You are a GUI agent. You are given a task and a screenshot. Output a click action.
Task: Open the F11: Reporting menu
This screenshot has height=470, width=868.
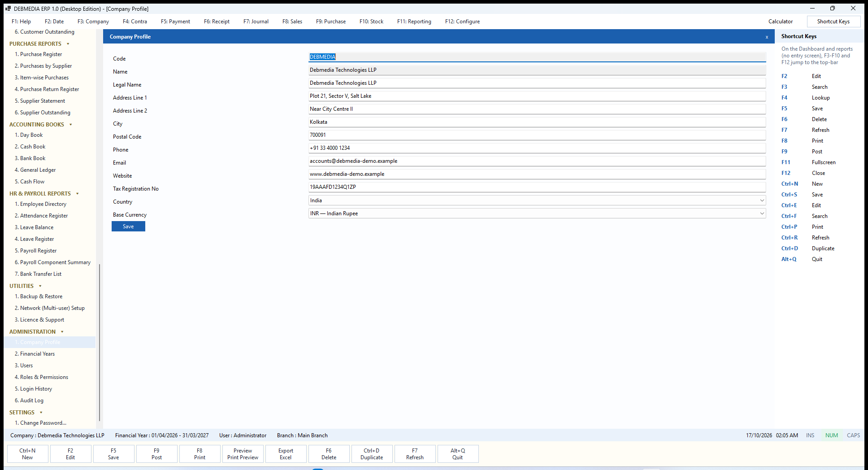click(x=414, y=22)
